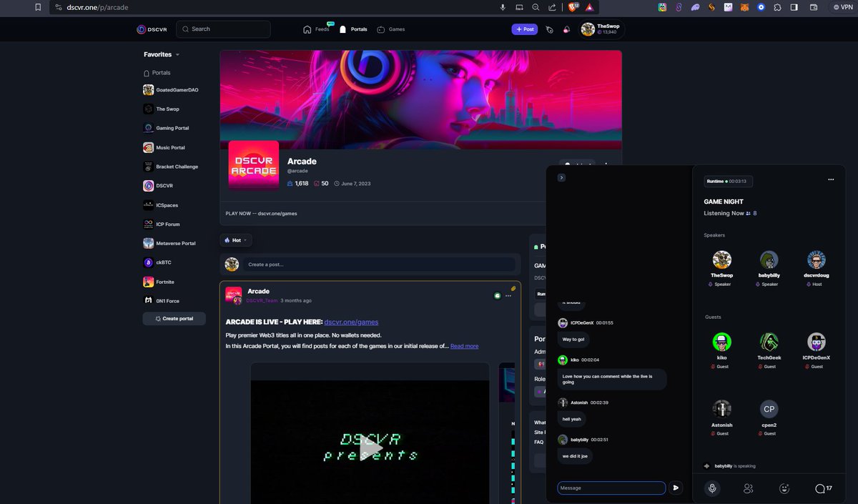858x504 pixels.
Task: Focus the DSCVR search box
Action: point(223,29)
